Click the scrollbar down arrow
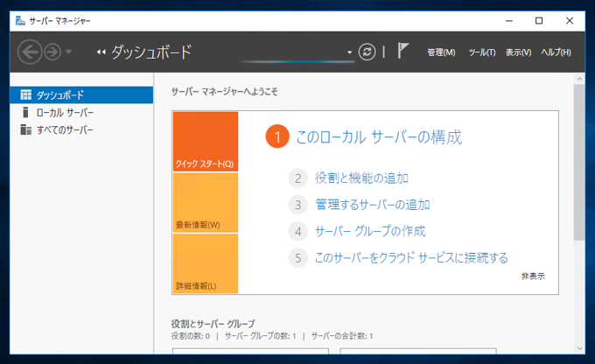Screen dimensions: 595x364 579,348
